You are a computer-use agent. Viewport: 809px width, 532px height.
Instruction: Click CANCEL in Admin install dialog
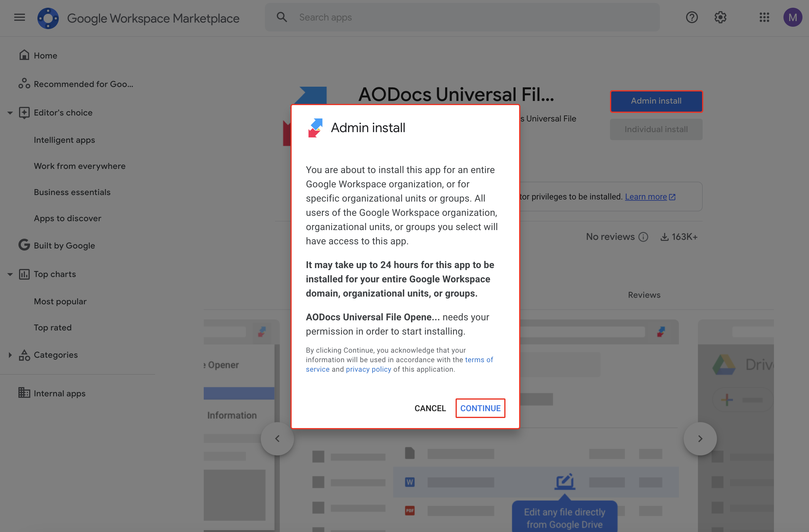coord(430,408)
